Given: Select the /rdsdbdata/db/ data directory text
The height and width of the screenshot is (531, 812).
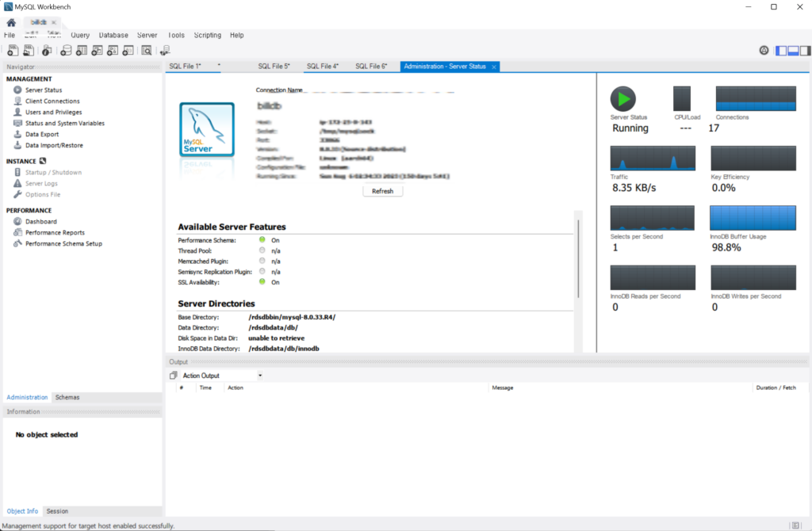Looking at the screenshot, I should click(273, 327).
